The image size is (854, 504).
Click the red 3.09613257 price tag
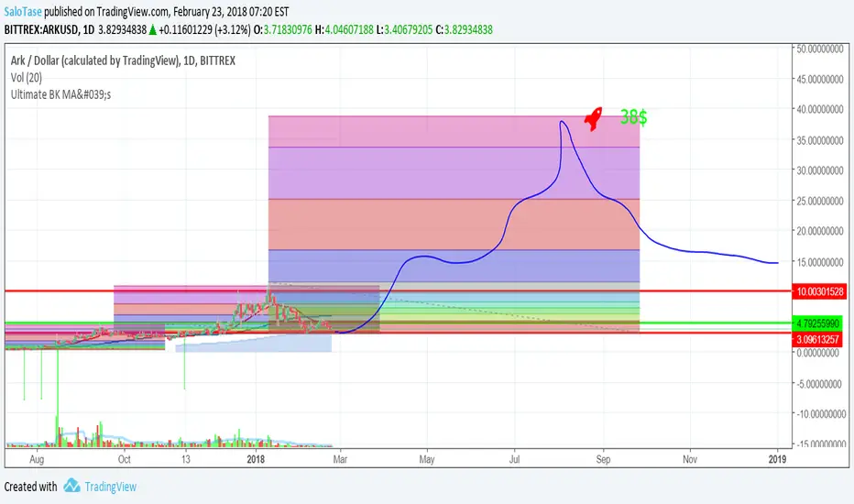click(x=819, y=339)
